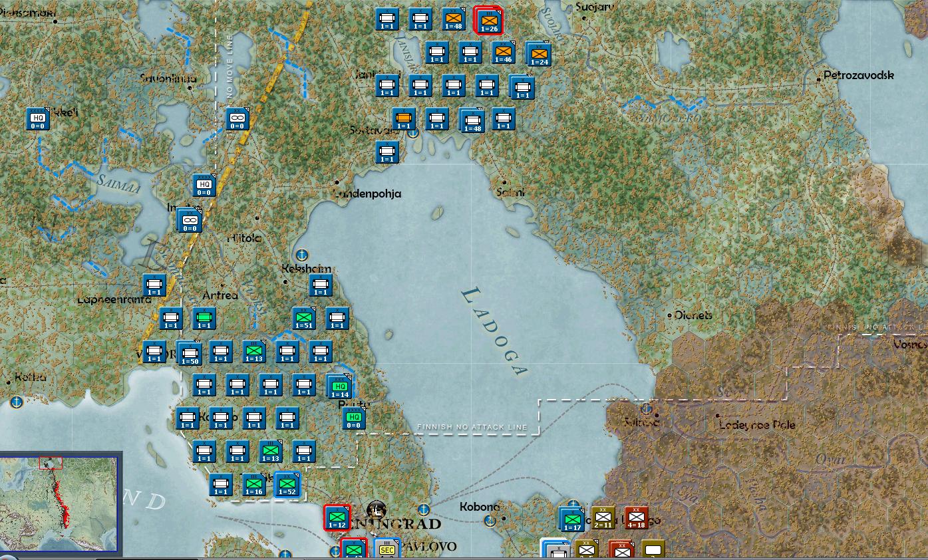Select the red-outlined 1=12 counter by Leningrad
Image resolution: width=928 pixels, height=560 pixels.
tap(337, 518)
